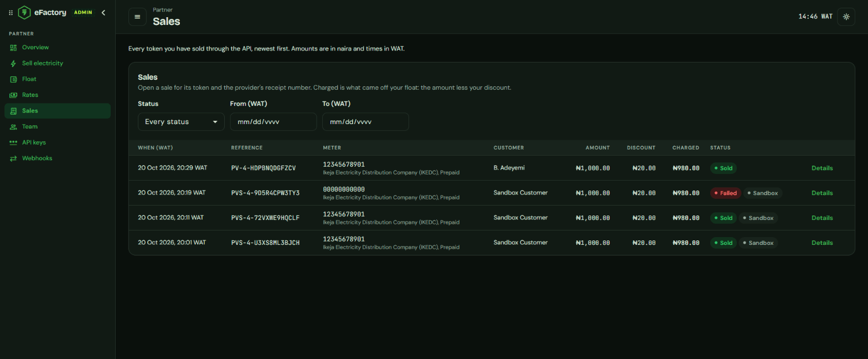Click the Failed status badge
The image size is (868, 359).
point(726,193)
